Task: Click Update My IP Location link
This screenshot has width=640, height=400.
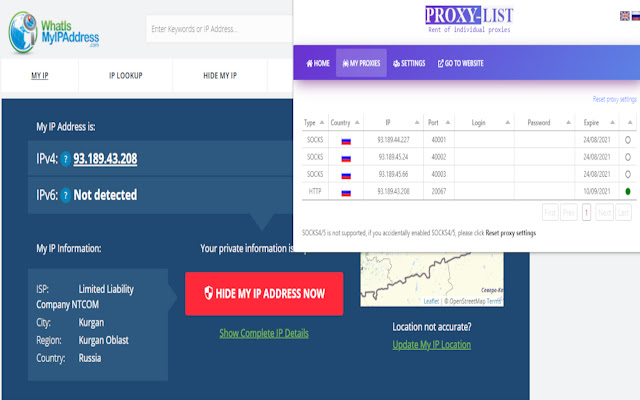Action: point(431,345)
